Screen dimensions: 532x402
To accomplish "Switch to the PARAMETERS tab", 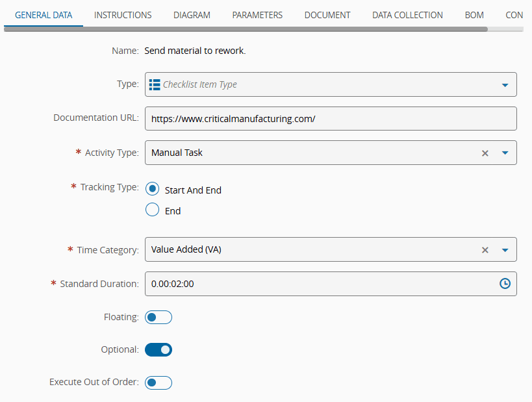I will click(257, 14).
